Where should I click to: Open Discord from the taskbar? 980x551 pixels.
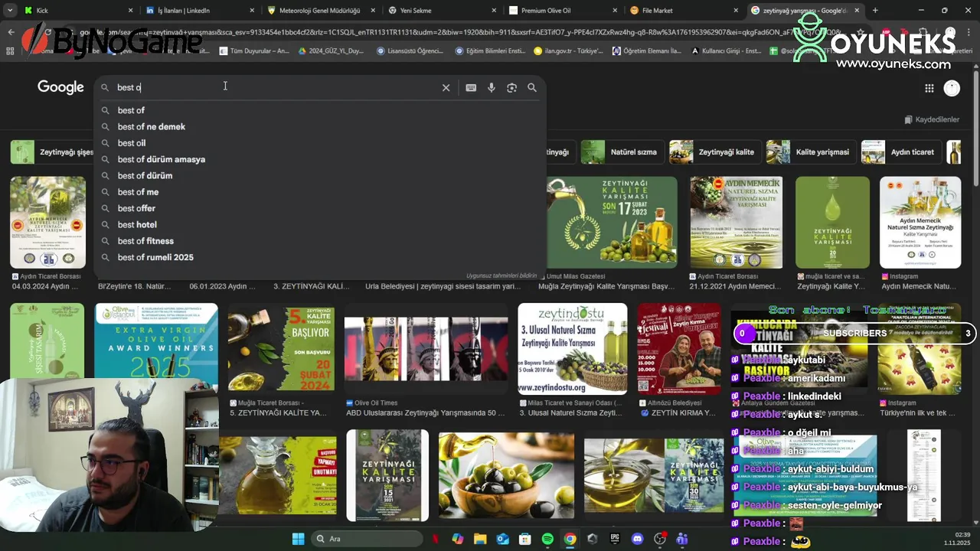tap(637, 539)
